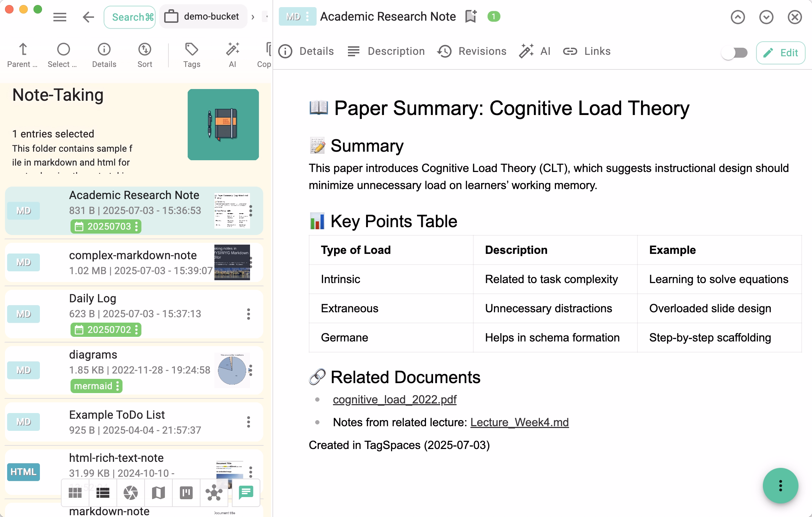Screen dimensions: 812x517
Task: Switch to Kanban view mode
Action: [x=186, y=493]
